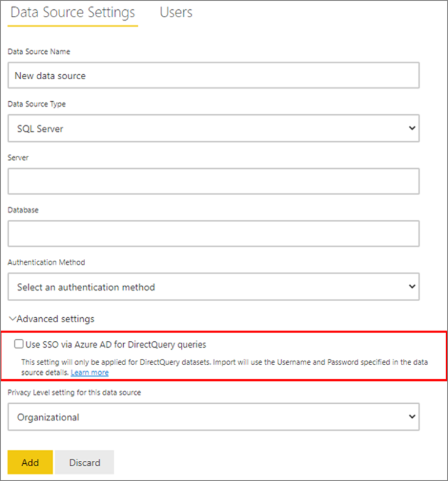Switch to the Users tab
This screenshot has height=481, width=448.
click(176, 13)
